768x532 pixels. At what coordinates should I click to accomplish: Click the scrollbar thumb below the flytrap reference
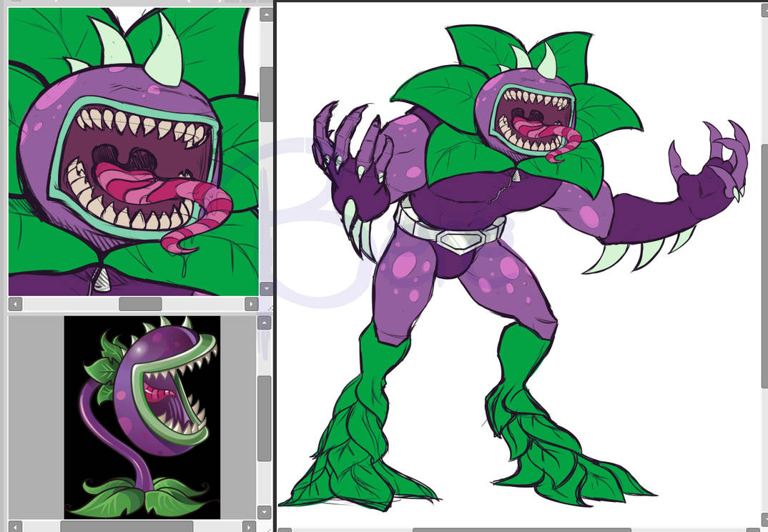(127, 526)
